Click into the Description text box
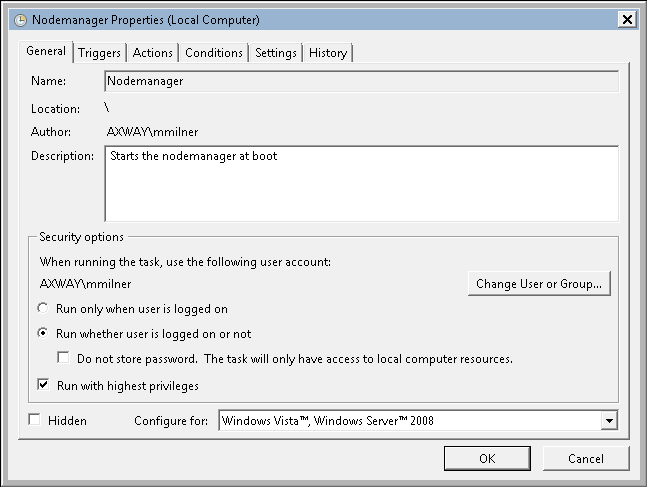The height and width of the screenshot is (487, 647). (x=361, y=183)
